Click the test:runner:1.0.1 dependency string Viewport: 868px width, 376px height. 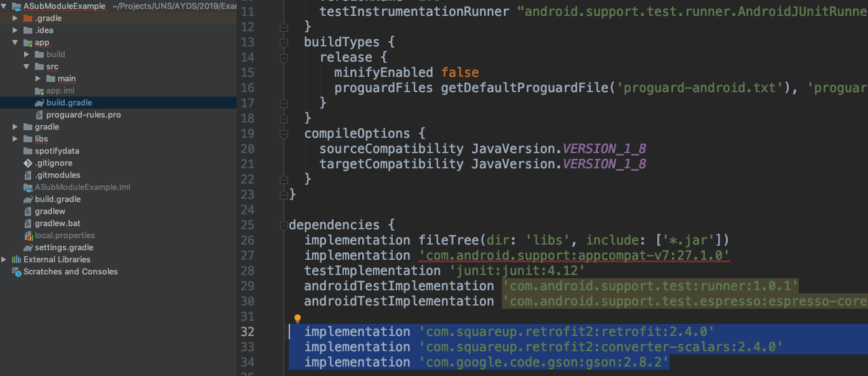[x=650, y=286]
